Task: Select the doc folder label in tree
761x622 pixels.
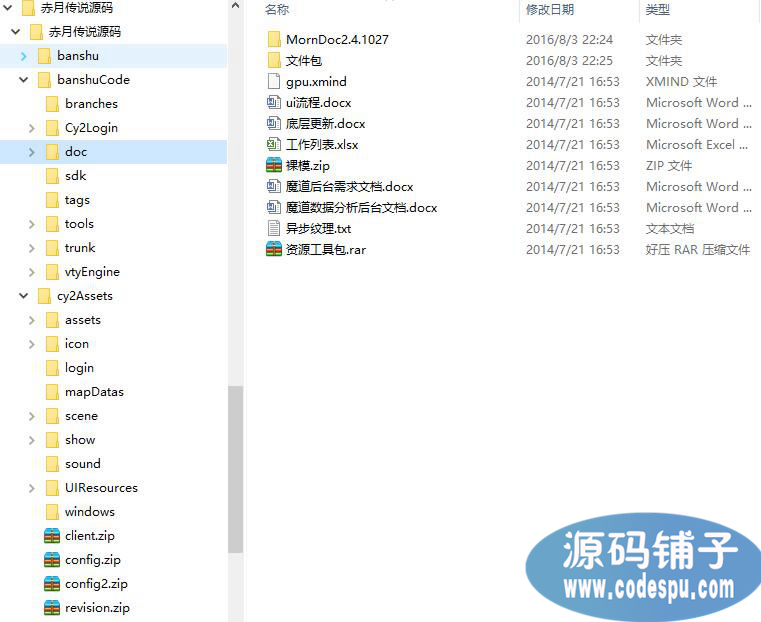Action: tap(76, 152)
